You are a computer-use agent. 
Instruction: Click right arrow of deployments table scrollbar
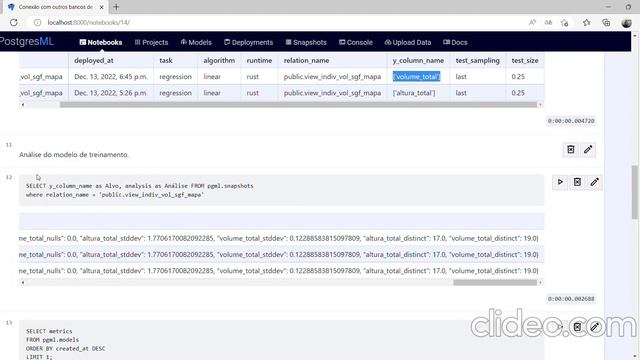540,104
